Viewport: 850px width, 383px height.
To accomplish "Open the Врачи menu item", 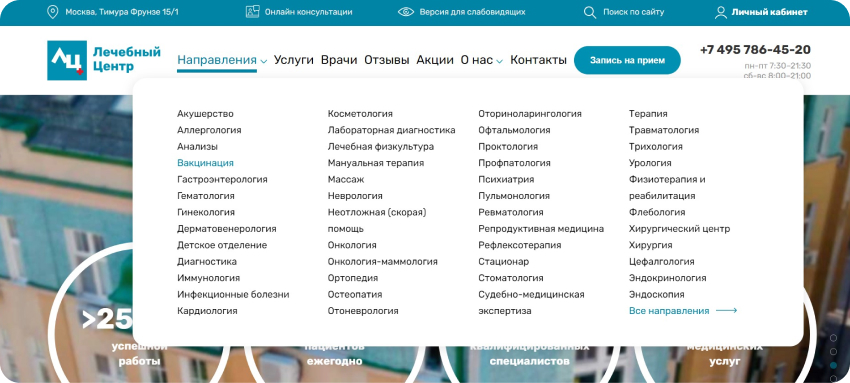I will coord(339,60).
